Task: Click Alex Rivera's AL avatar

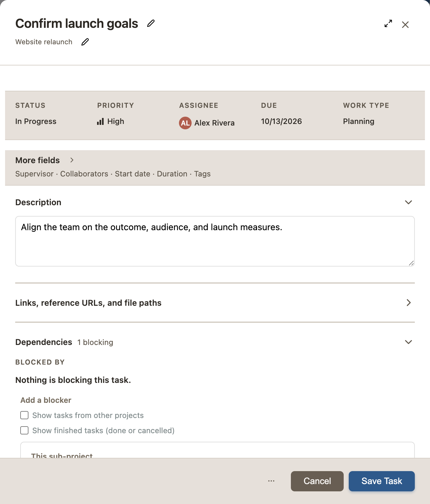Action: coord(185,123)
